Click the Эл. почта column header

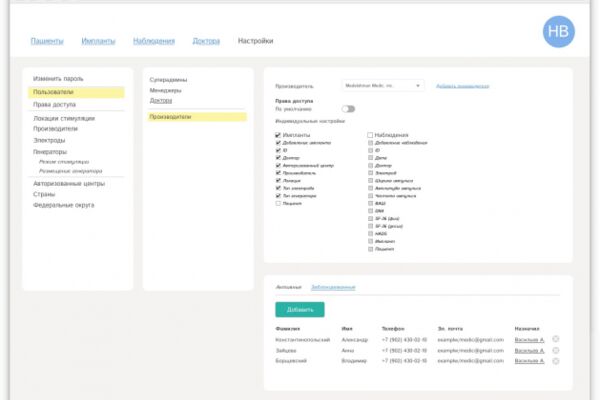click(x=450, y=329)
